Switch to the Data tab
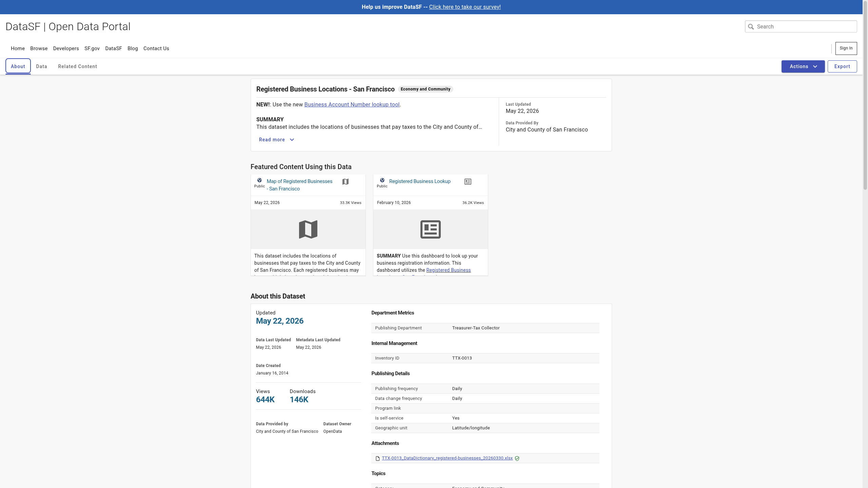This screenshot has height=488, width=868. [42, 66]
